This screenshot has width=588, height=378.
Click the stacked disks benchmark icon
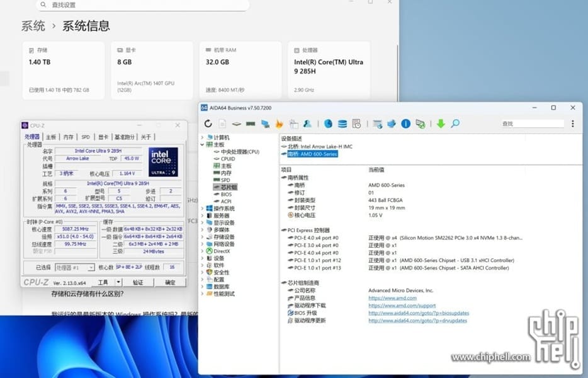point(342,124)
